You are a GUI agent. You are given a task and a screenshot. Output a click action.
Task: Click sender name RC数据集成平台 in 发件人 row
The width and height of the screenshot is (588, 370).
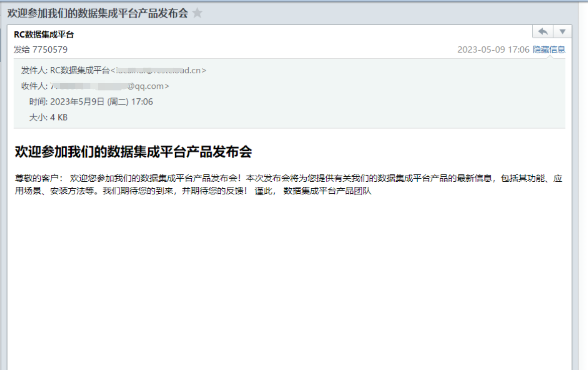80,71
